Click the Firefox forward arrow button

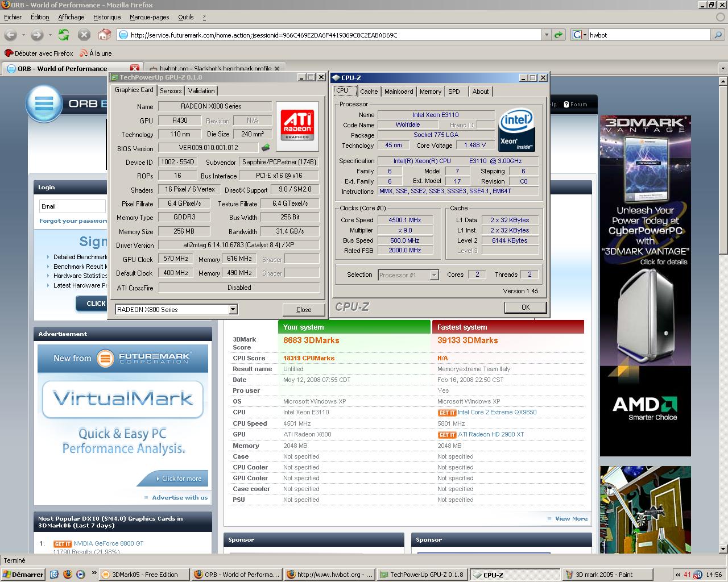click(37, 35)
